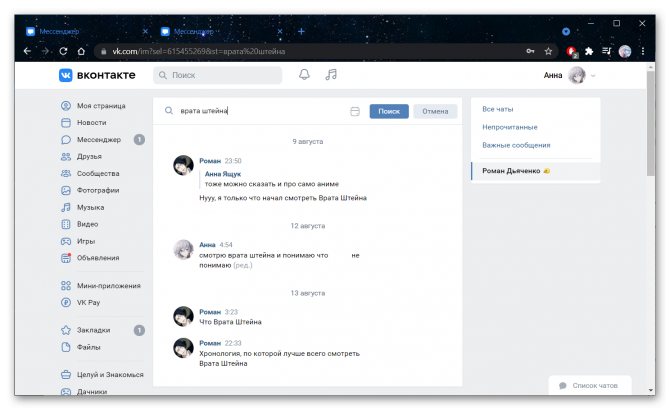
Task: Go back with browser back arrow
Action: 27,51
